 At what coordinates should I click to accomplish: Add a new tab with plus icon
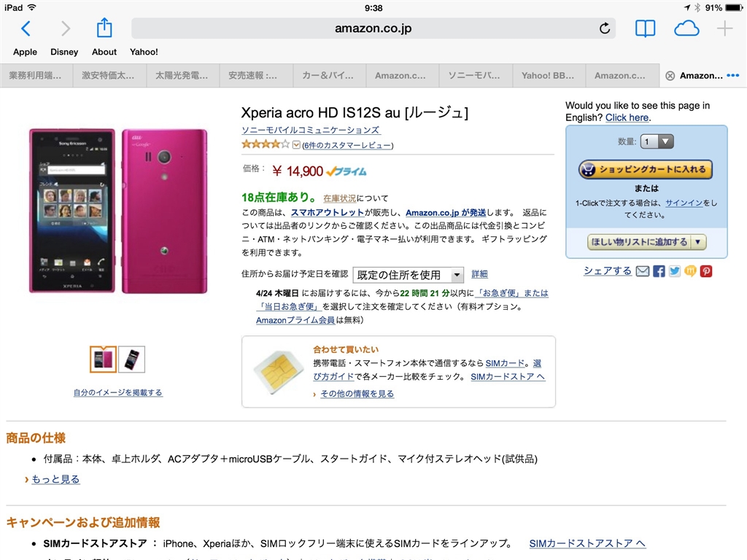pyautogui.click(x=724, y=28)
